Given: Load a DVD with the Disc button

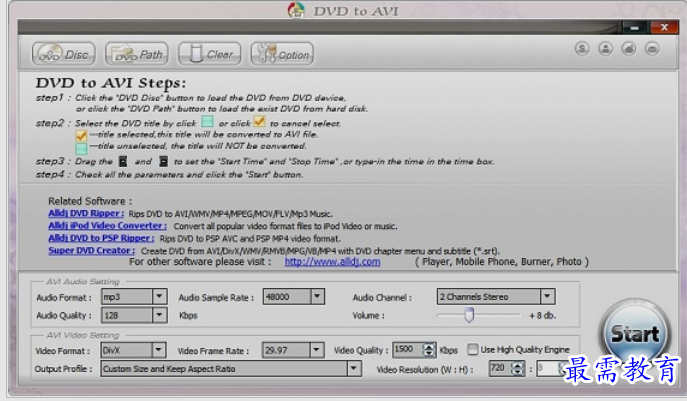Looking at the screenshot, I should coord(64,54).
